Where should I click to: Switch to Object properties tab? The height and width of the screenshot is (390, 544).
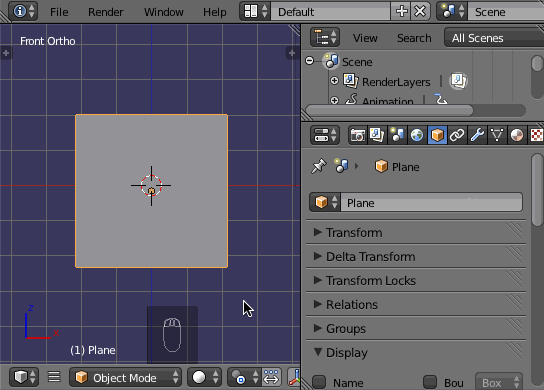click(x=437, y=135)
